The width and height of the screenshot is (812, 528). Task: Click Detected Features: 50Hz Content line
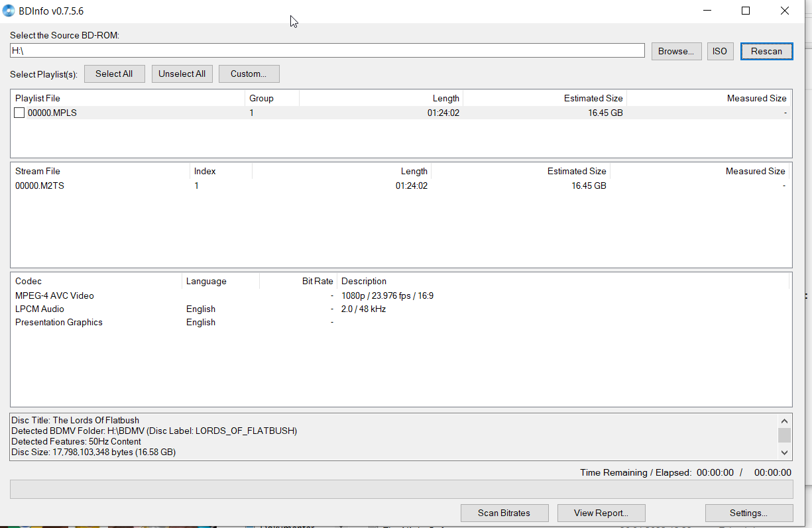[76, 441]
